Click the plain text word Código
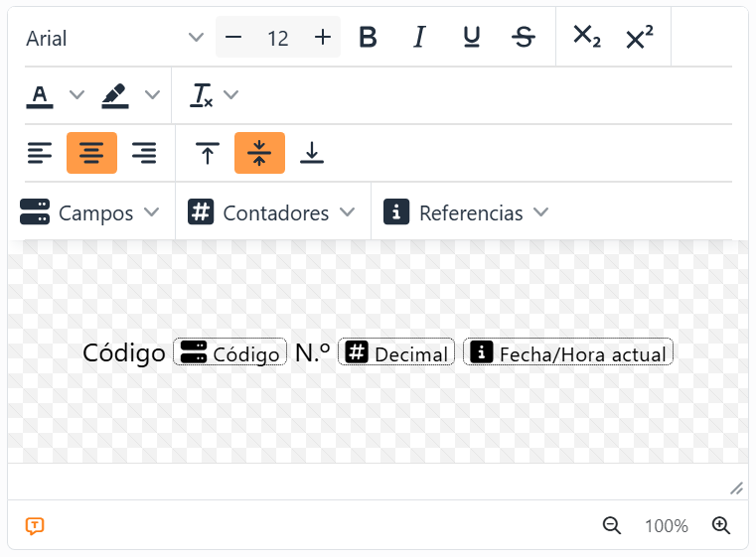 (124, 353)
